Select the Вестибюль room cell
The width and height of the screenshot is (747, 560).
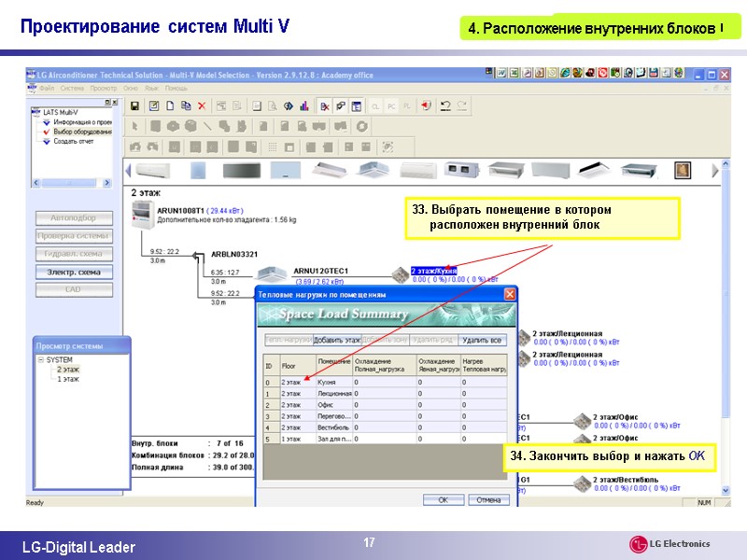point(334,427)
